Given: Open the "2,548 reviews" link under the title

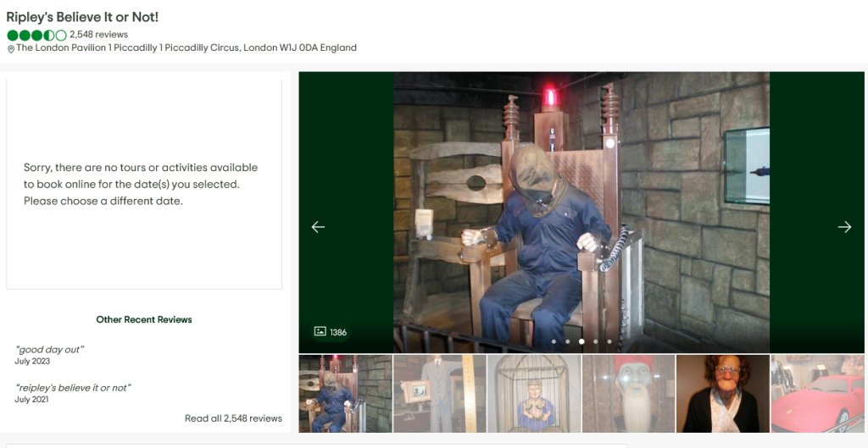Looking at the screenshot, I should coord(98,35).
